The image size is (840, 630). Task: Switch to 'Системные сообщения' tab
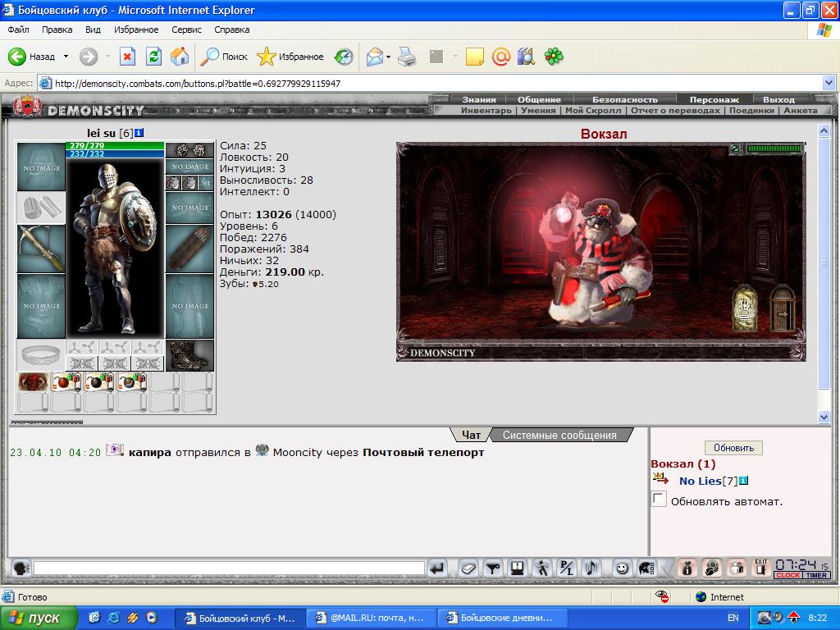pos(559,435)
